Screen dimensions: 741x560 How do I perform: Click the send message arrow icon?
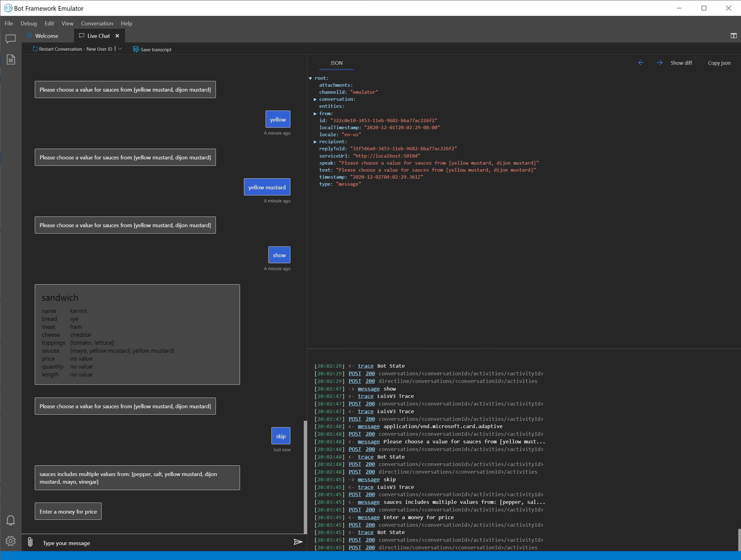[298, 542]
